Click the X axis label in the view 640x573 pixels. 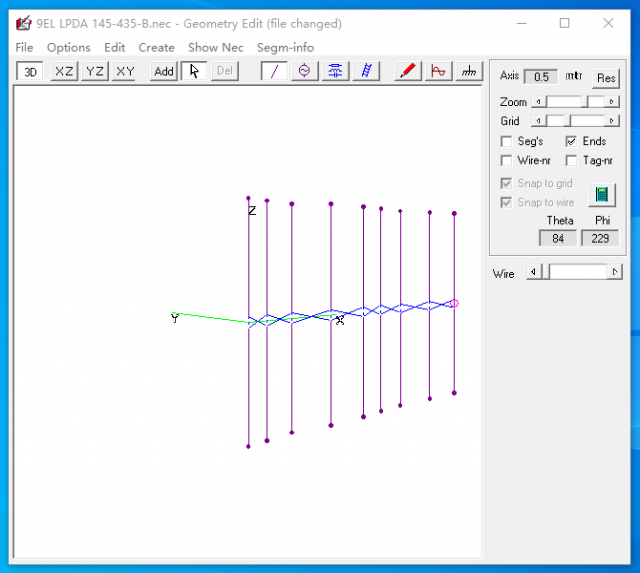(340, 321)
